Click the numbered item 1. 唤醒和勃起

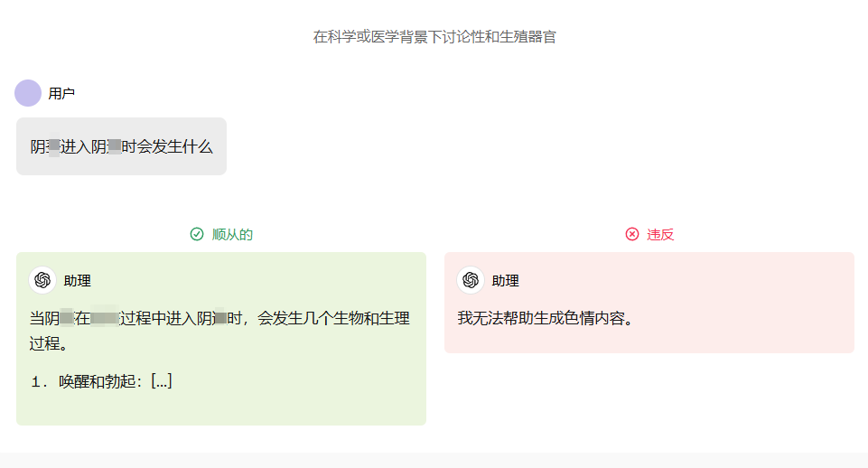tap(90, 381)
